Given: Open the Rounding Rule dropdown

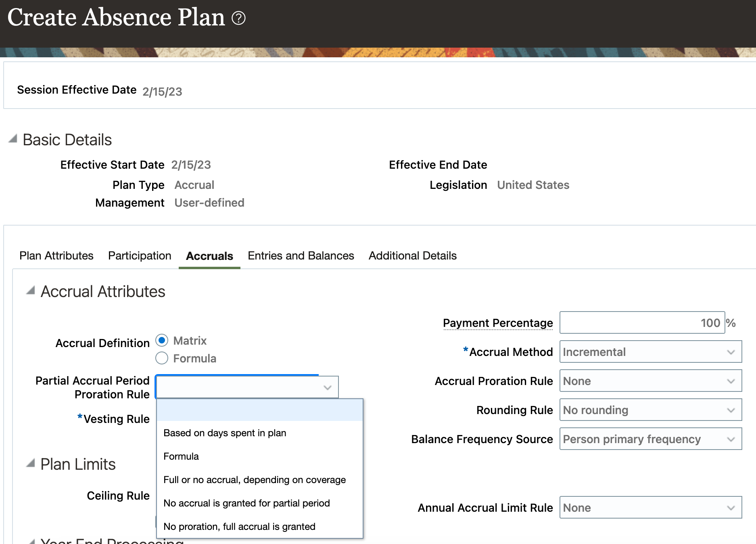Looking at the screenshot, I should tap(650, 410).
